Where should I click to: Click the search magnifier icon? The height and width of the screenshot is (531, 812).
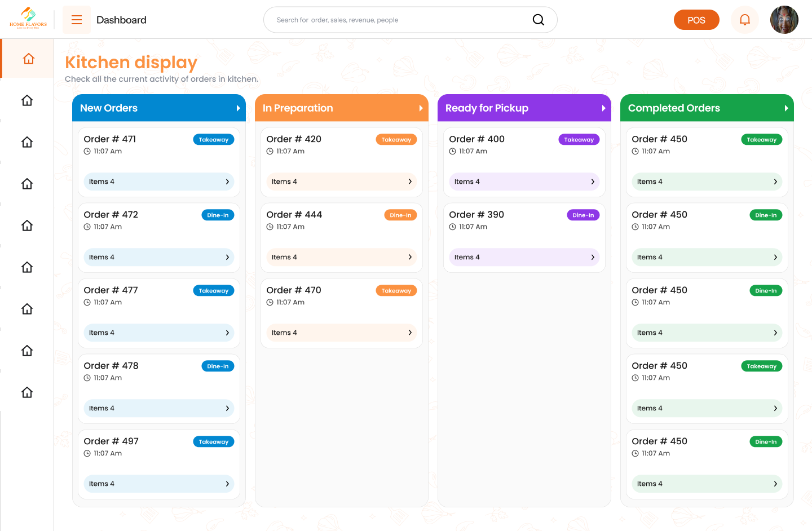pos(538,20)
